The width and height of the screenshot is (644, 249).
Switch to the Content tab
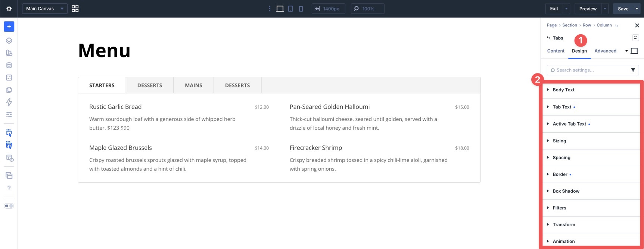tap(556, 51)
